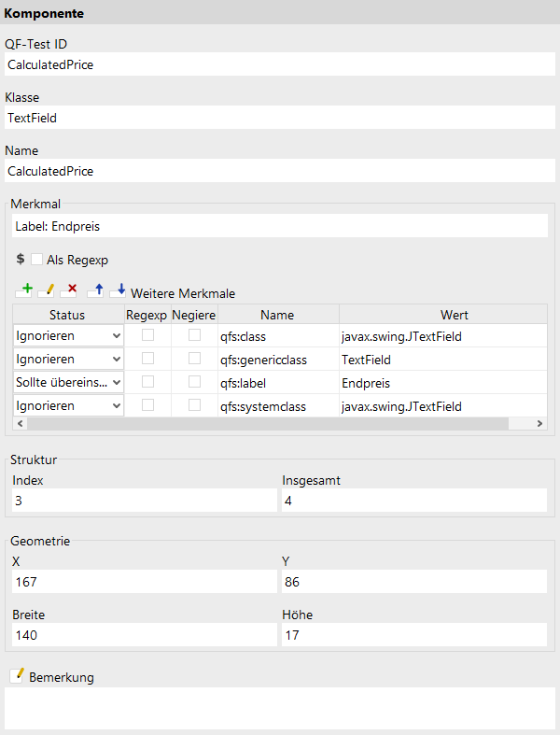Delete row with the red X icon
Image resolution: width=560 pixels, height=735 pixels.
pyautogui.click(x=69, y=290)
